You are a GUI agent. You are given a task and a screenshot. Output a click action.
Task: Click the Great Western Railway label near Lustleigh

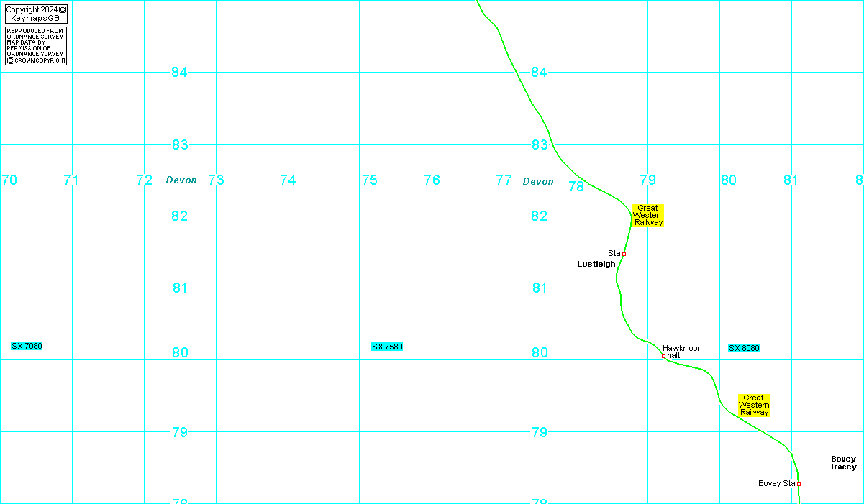[x=648, y=216]
